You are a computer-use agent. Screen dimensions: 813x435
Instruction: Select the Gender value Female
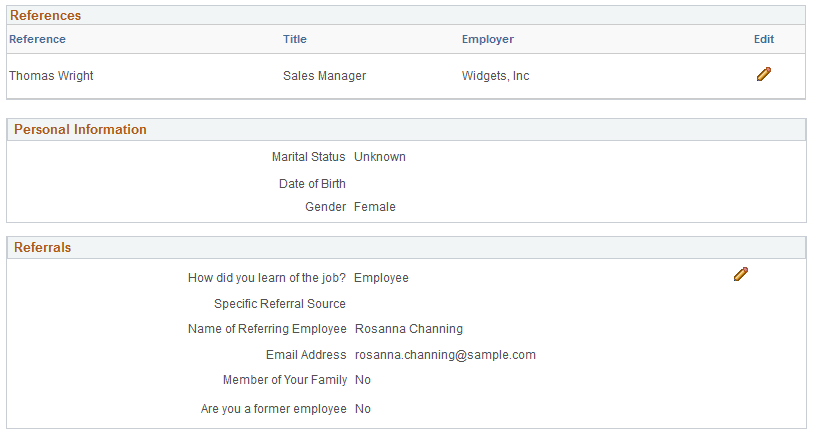point(375,207)
